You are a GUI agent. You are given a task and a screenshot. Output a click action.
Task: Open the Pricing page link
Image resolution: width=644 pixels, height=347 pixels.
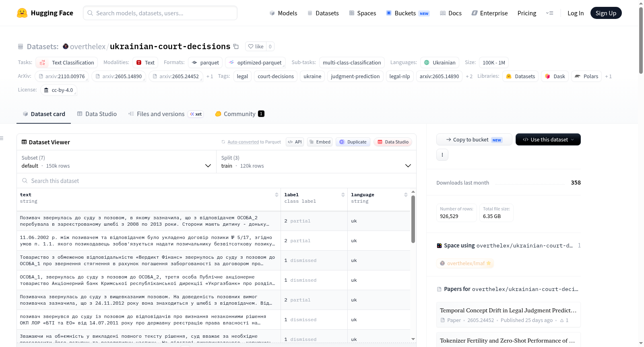pyautogui.click(x=527, y=13)
